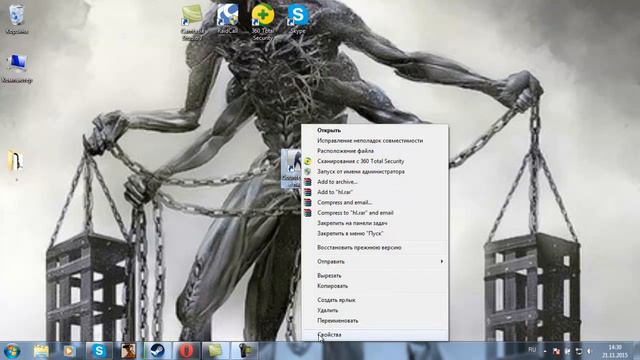
Task: Select the highlighted shortcut beside the context menu
Action: pyautogui.click(x=291, y=169)
